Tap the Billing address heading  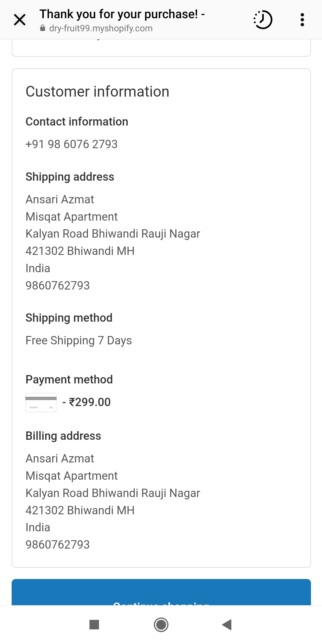[63, 436]
